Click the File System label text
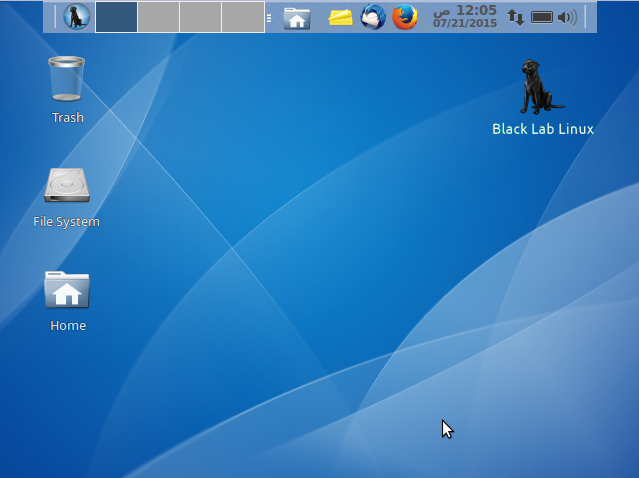This screenshot has height=478, width=639. [66, 222]
